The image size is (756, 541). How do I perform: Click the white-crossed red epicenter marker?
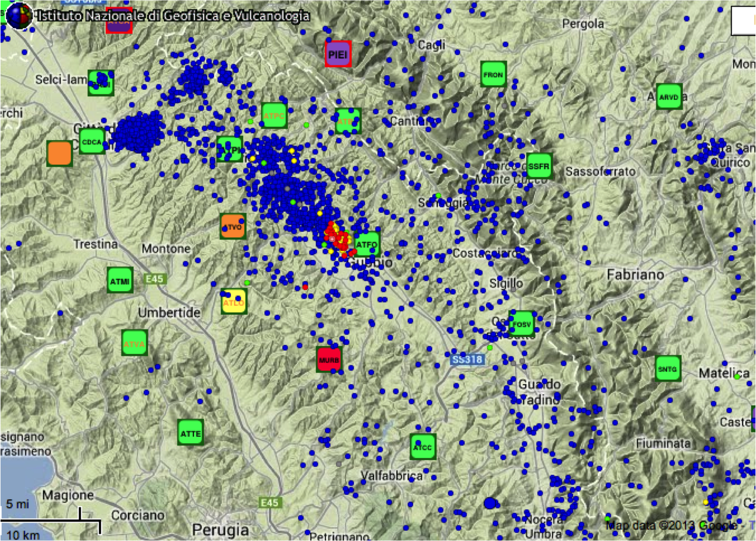click(332, 239)
